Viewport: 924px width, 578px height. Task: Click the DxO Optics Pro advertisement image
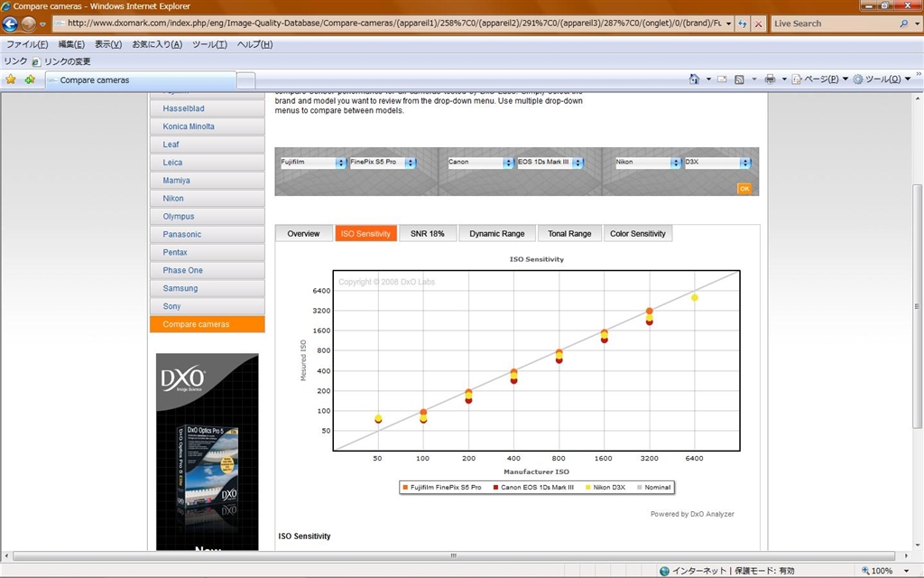pos(207,452)
